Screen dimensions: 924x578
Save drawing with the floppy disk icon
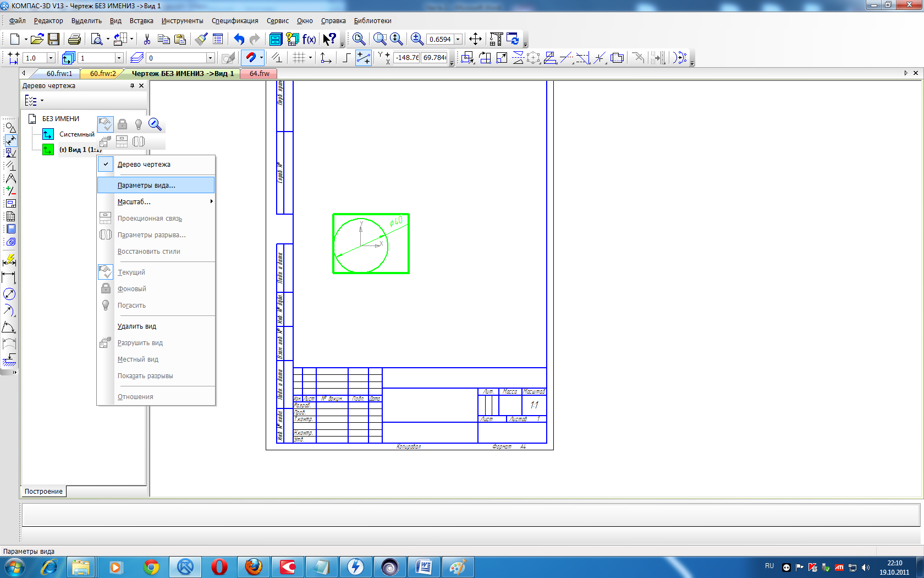[53, 39]
